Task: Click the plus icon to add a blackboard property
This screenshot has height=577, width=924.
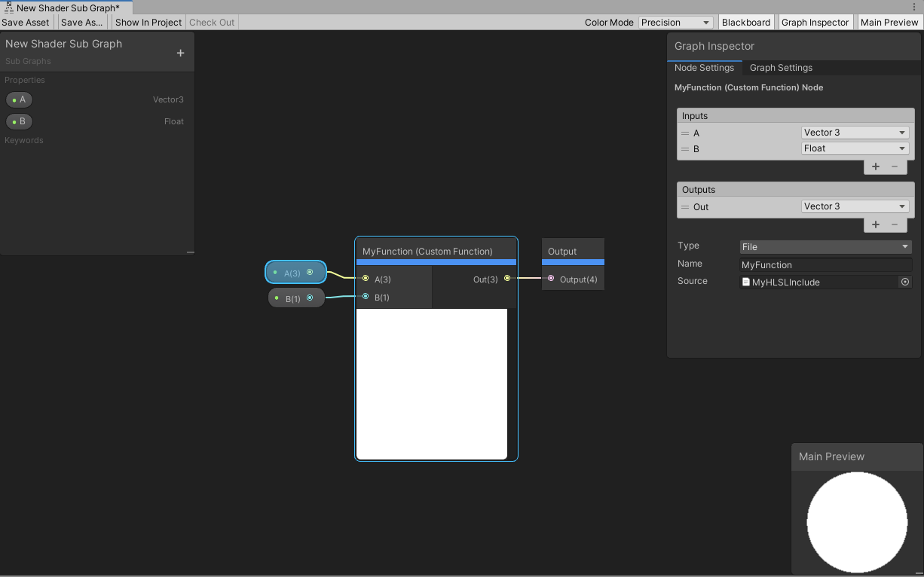Action: tap(180, 53)
